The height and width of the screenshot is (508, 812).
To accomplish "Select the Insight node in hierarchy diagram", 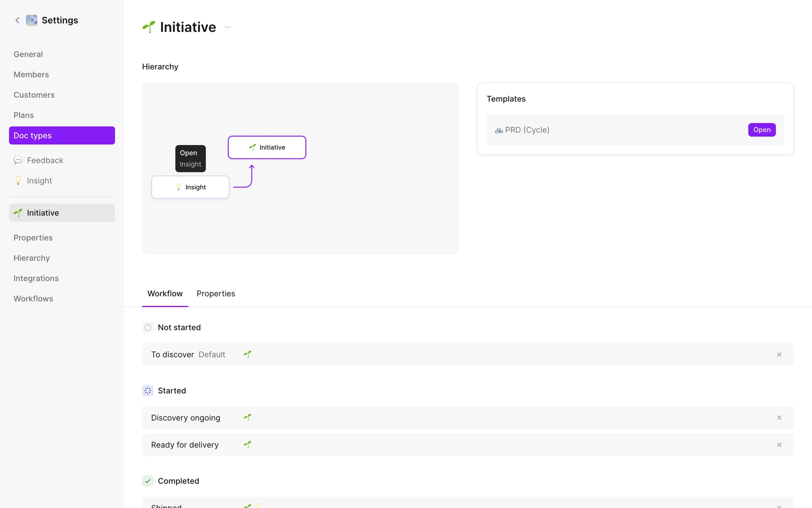I will (190, 187).
